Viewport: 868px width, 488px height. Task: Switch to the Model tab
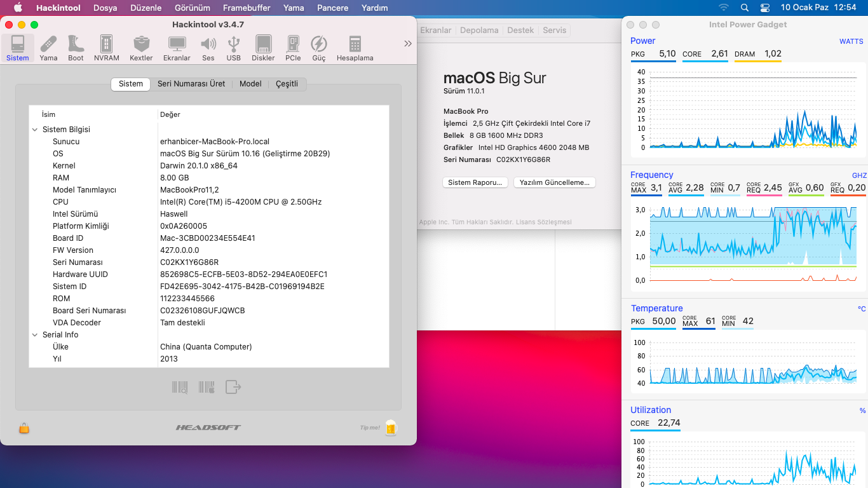250,83
